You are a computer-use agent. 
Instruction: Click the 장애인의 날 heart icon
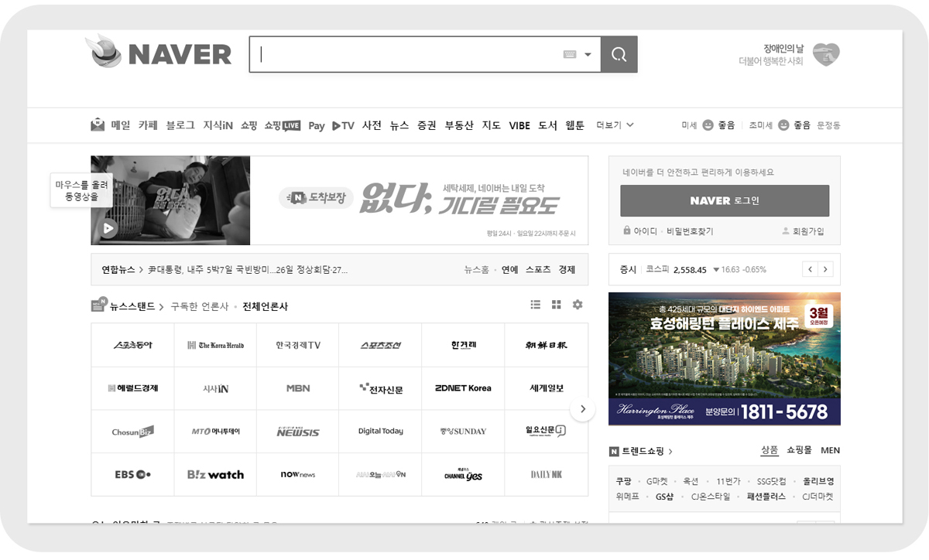coord(826,54)
